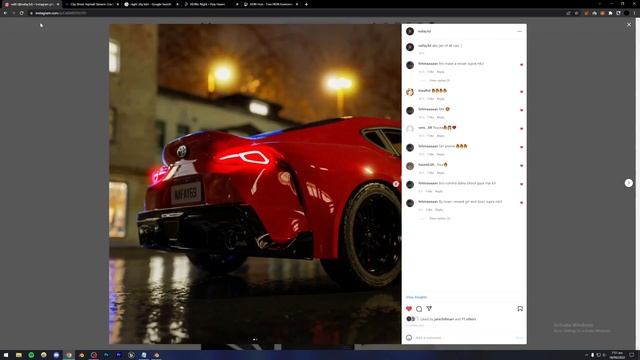Like the 'make a nissan supra' comment

coord(522,64)
